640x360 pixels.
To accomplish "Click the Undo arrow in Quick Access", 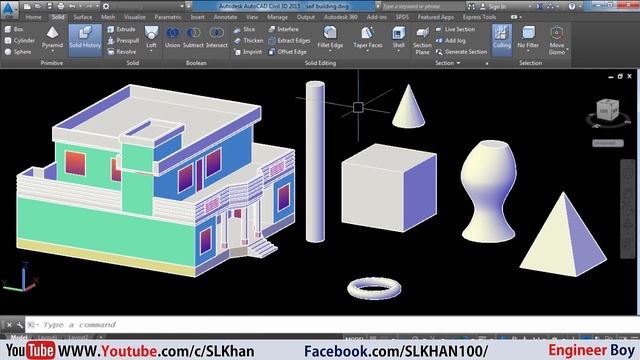I will coord(72,6).
